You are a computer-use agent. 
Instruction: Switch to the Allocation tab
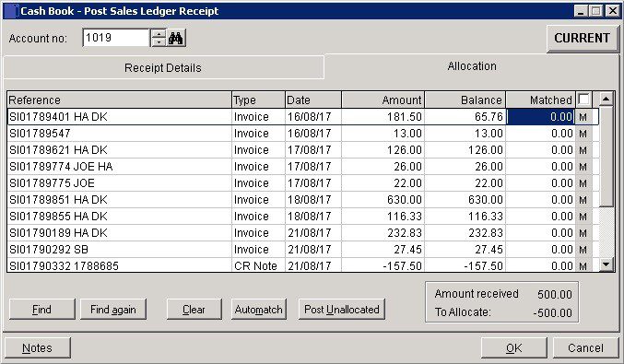pos(472,66)
